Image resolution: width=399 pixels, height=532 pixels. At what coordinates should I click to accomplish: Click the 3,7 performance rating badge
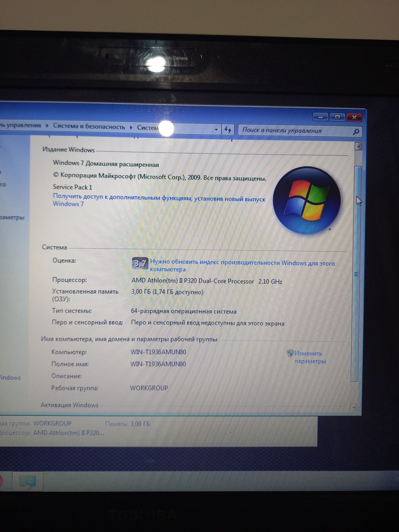140,263
